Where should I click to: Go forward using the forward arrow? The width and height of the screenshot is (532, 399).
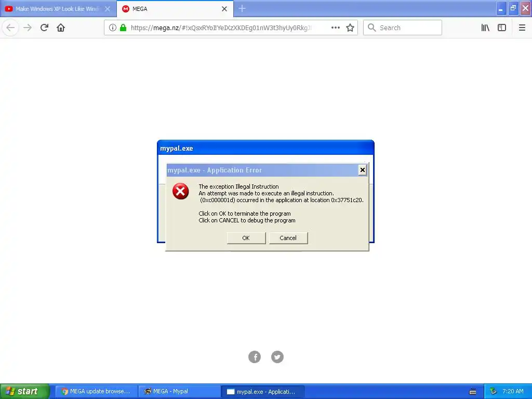tap(28, 28)
